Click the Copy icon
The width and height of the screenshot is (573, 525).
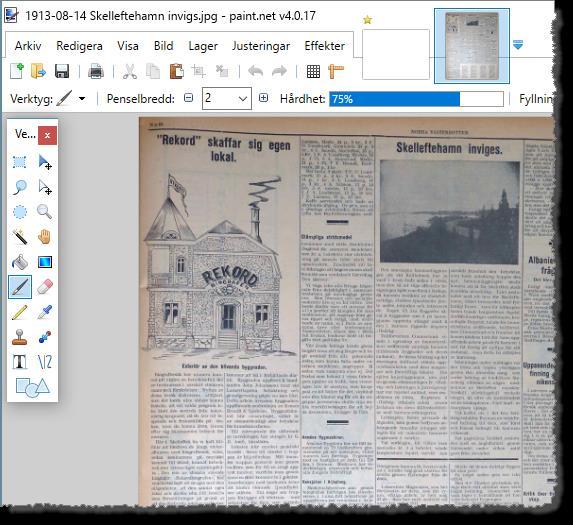(x=153, y=71)
